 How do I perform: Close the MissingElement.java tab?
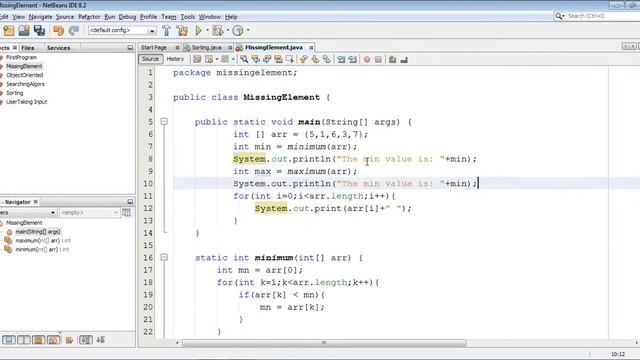coord(311,48)
